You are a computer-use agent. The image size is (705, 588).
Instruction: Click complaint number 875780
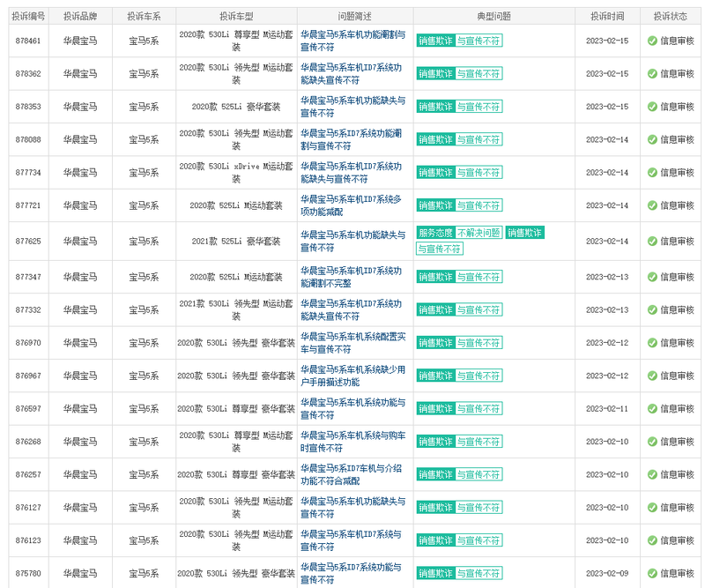28,573
